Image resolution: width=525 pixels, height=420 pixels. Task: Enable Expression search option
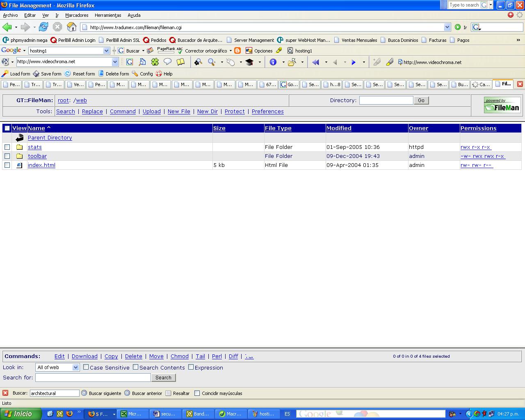point(191,367)
